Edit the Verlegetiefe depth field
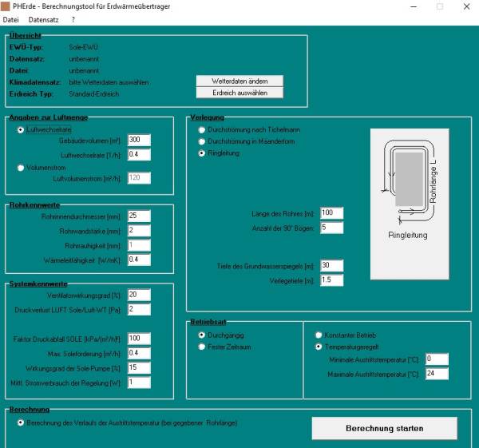 coord(331,280)
